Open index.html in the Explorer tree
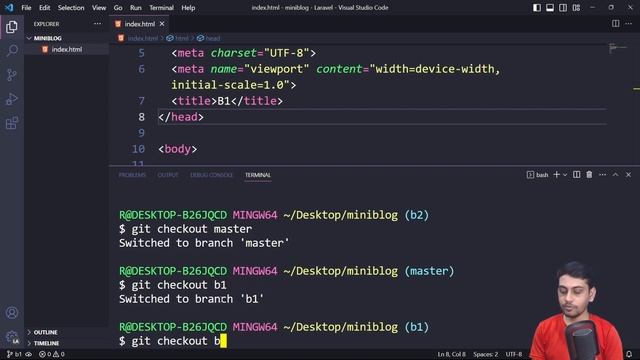This screenshot has height=360, width=640. (67, 49)
